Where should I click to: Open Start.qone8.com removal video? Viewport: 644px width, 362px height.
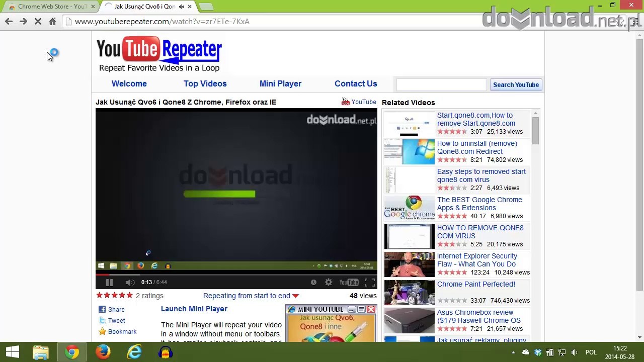(x=476, y=119)
